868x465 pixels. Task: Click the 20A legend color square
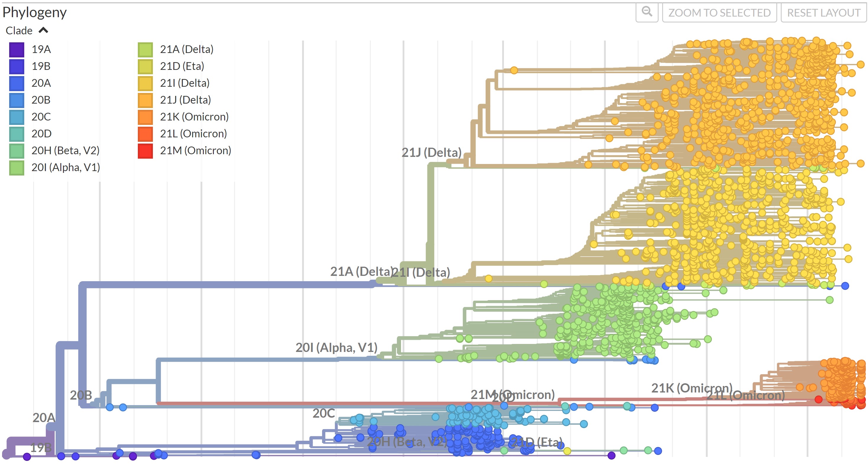(17, 83)
